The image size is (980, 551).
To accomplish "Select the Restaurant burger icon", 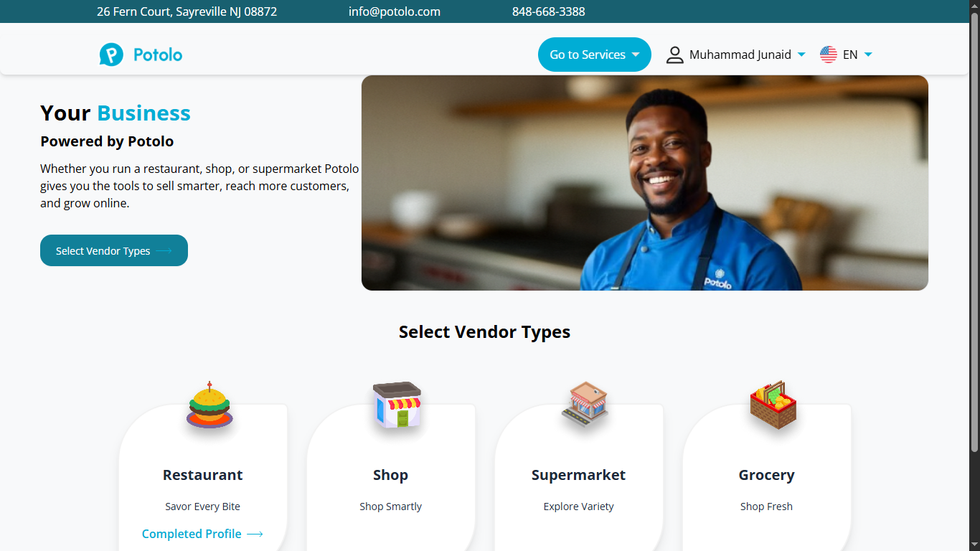I will click(210, 405).
